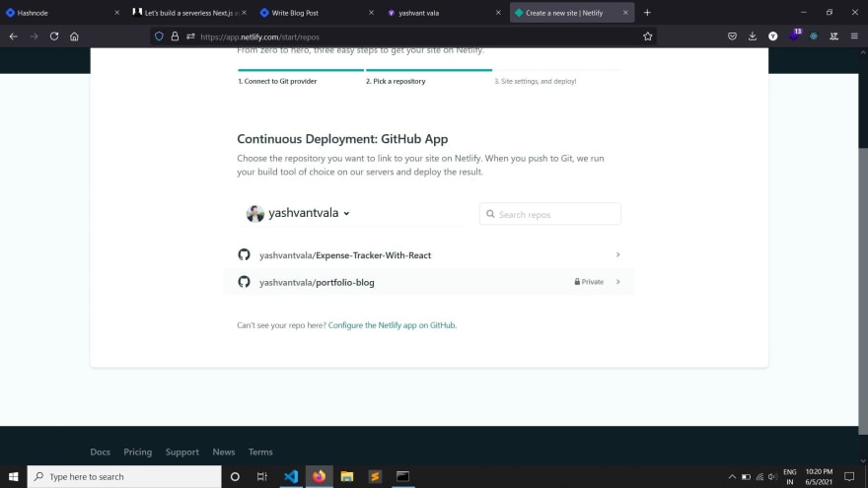Close the Hashnode tab
Screen dimensions: 868x488
point(116,12)
